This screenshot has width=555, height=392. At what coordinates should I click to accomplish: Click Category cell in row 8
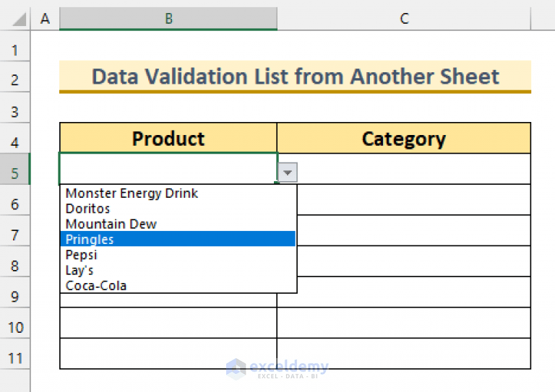(413, 261)
